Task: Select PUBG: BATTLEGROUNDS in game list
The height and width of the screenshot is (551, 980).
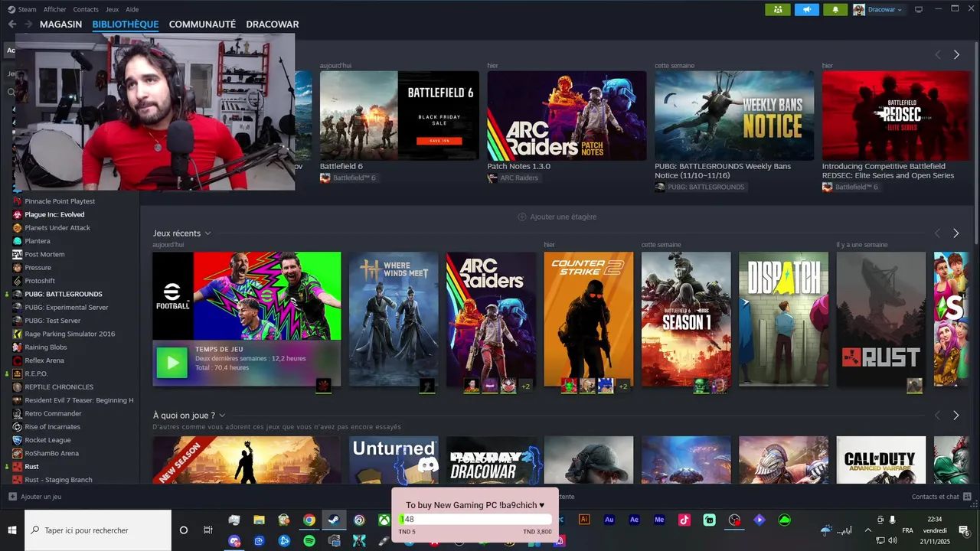Action: pyautogui.click(x=63, y=294)
